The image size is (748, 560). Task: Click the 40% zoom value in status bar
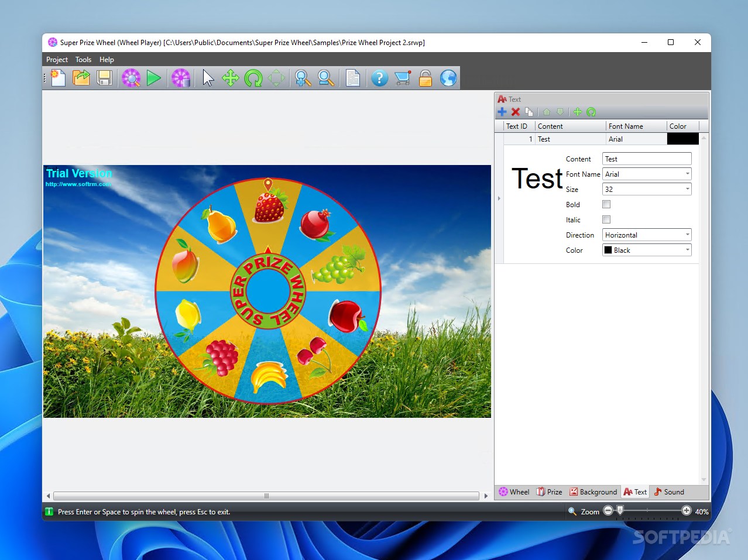(702, 511)
